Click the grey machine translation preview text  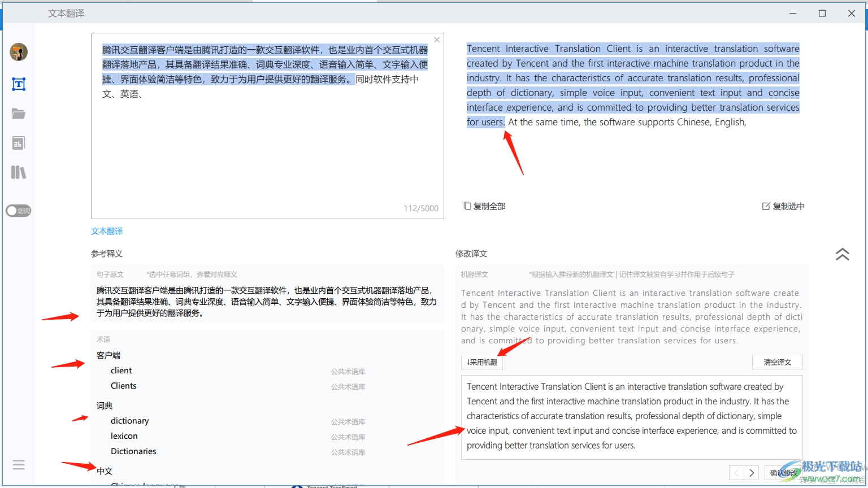(631, 317)
